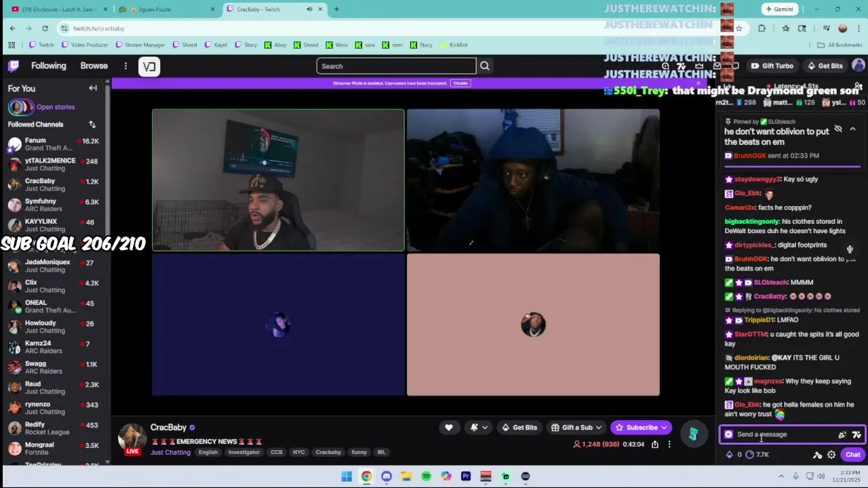This screenshot has height=488, width=868.
Task: Open Windows Start menu
Action: click(x=347, y=476)
